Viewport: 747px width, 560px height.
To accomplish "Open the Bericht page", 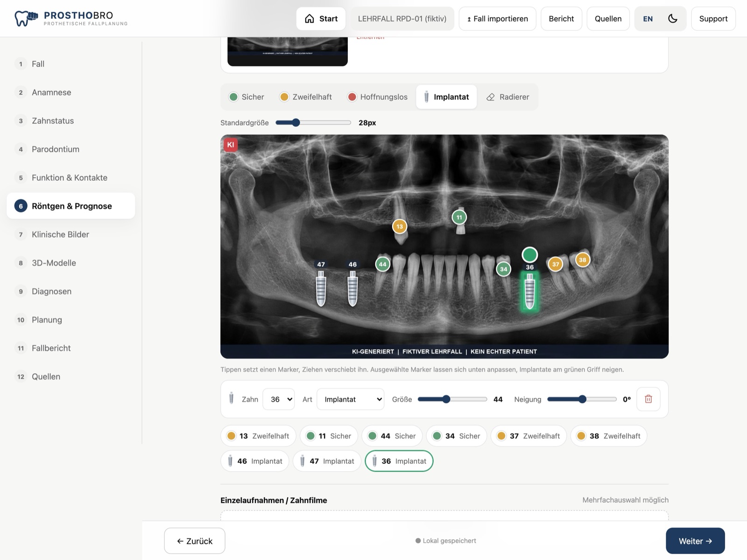I will (x=561, y=19).
